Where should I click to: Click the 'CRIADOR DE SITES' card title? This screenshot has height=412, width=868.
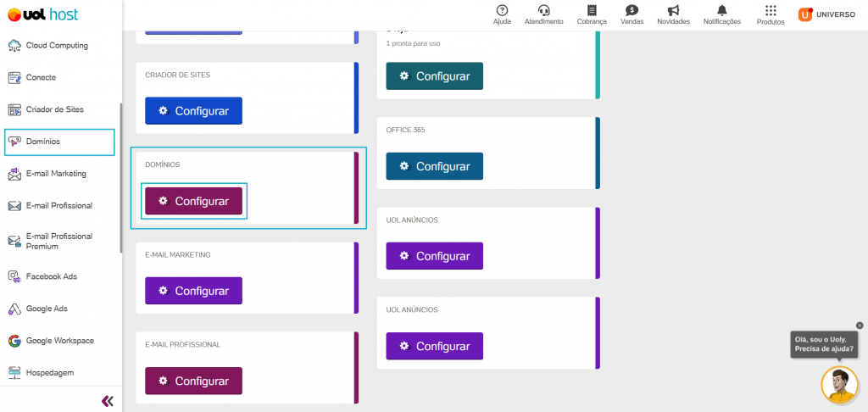coord(178,75)
